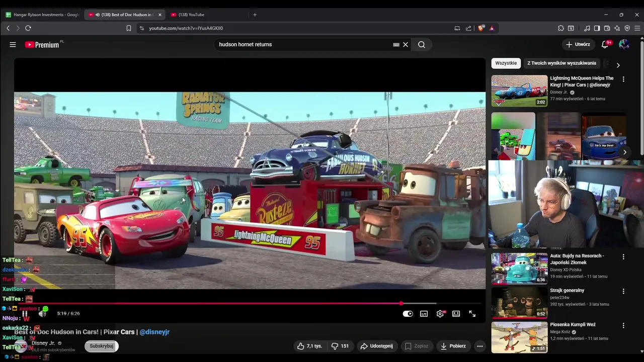Open more options for Strajk generalny
The image size is (644, 362).
pyautogui.click(x=623, y=292)
